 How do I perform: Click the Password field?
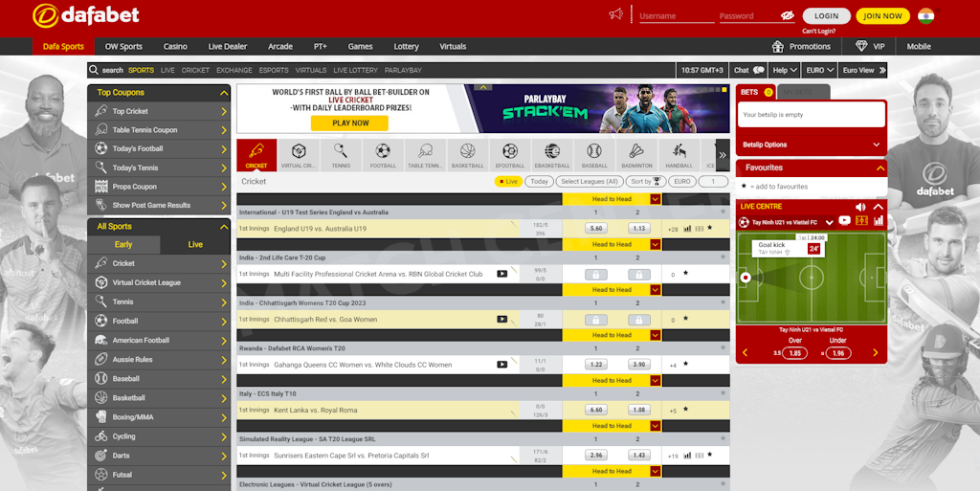[x=749, y=15]
